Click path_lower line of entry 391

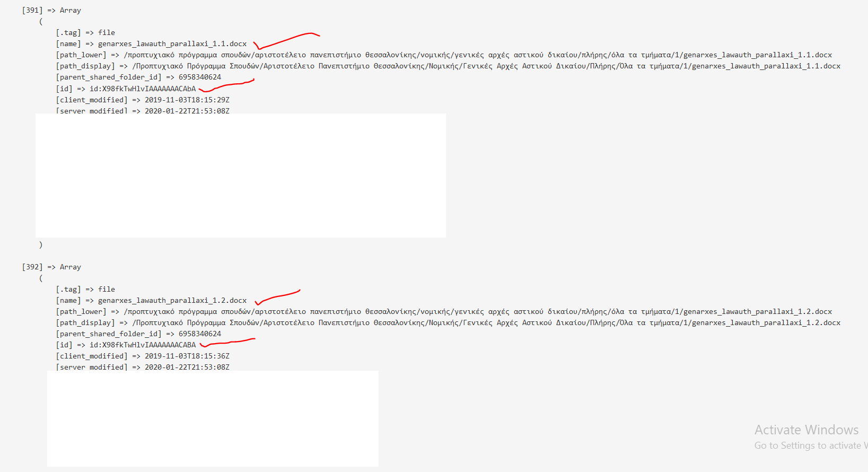444,55
